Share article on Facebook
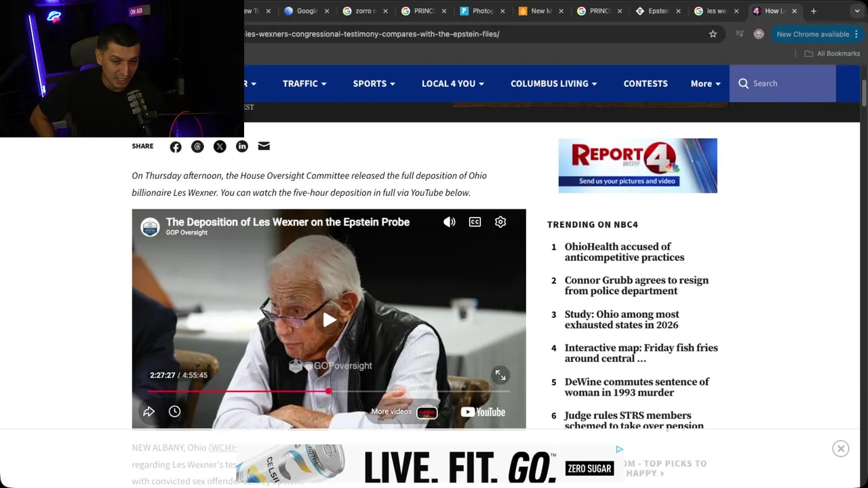Viewport: 868px width, 488px height. pos(176,146)
